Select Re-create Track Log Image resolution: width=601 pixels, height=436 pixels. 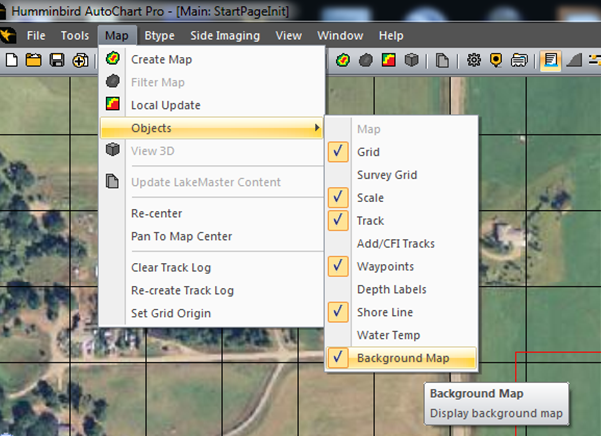point(212,290)
